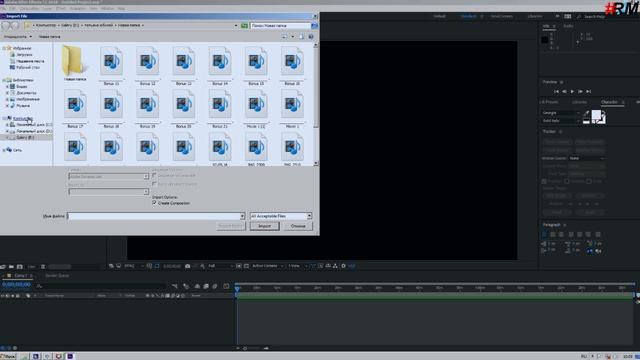This screenshot has width=640, height=360.
Task: Open the address bar history dropdown
Action: [x=236, y=26]
